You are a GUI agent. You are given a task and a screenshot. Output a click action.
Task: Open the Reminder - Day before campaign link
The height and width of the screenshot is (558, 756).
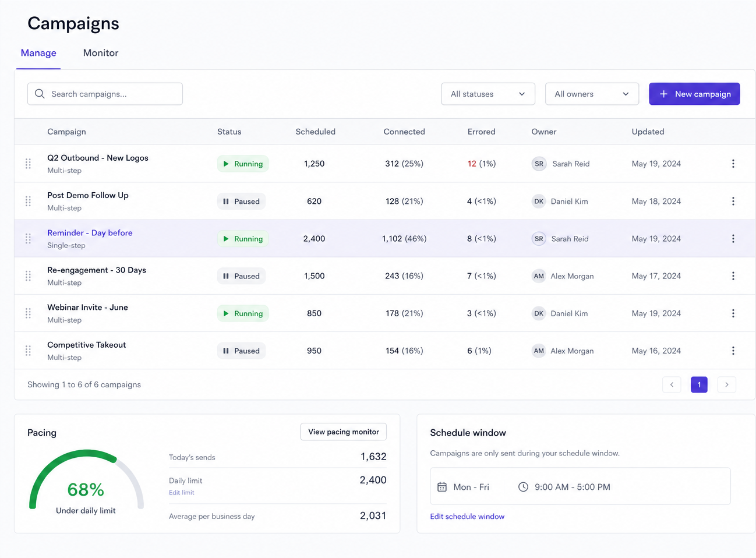pyautogui.click(x=90, y=233)
